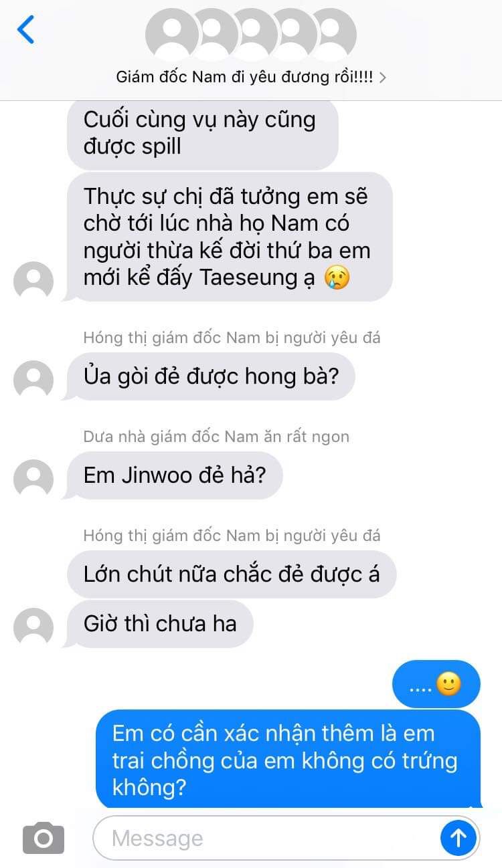Image resolution: width=502 pixels, height=868 pixels.
Task: Tap the message 'Lớn chút nữa chắc đẻ được á'
Action: pos(232,574)
